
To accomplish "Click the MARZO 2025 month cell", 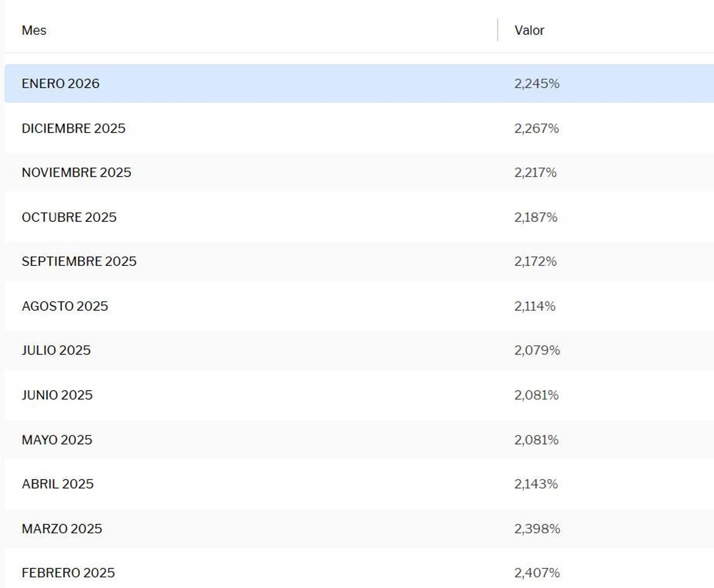I will [62, 529].
